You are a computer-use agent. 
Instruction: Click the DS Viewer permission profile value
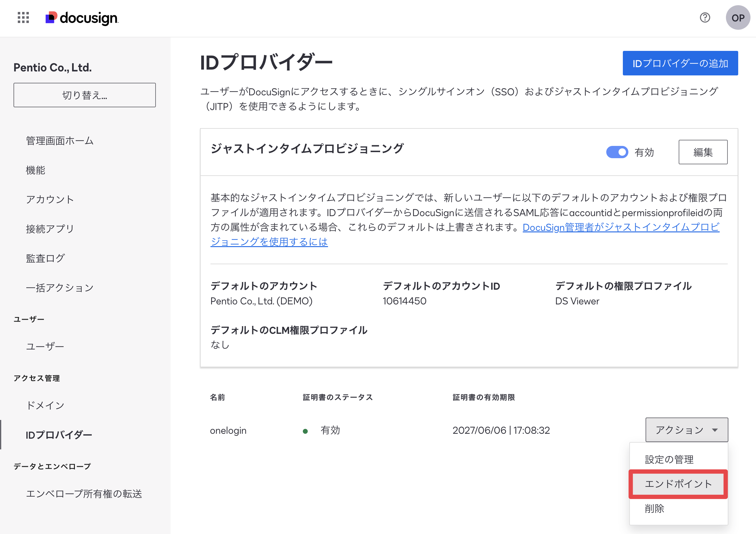[x=577, y=301]
